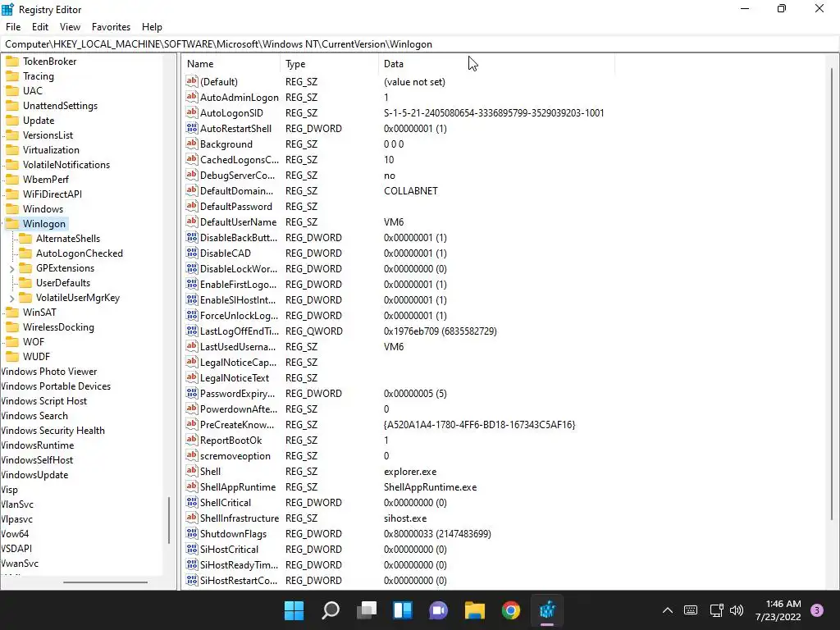
Task: Click the AutoRestartShell DWORD value icon
Action: coord(192,128)
